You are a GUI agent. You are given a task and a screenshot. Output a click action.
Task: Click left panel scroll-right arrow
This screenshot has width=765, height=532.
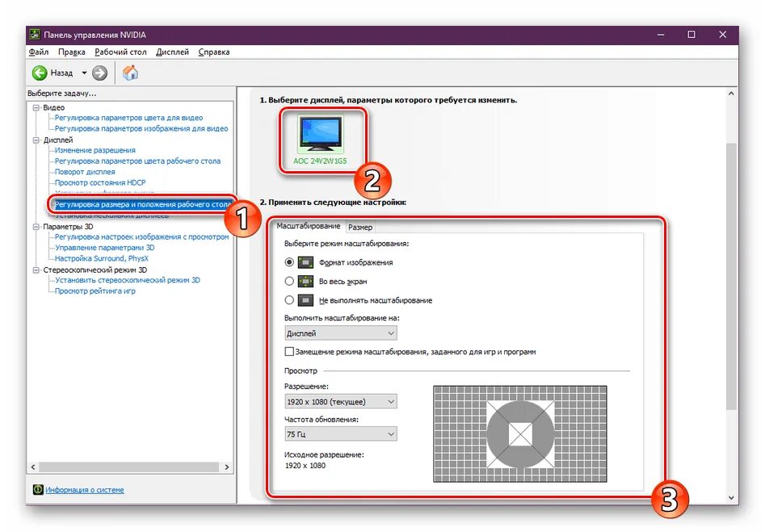point(226,467)
